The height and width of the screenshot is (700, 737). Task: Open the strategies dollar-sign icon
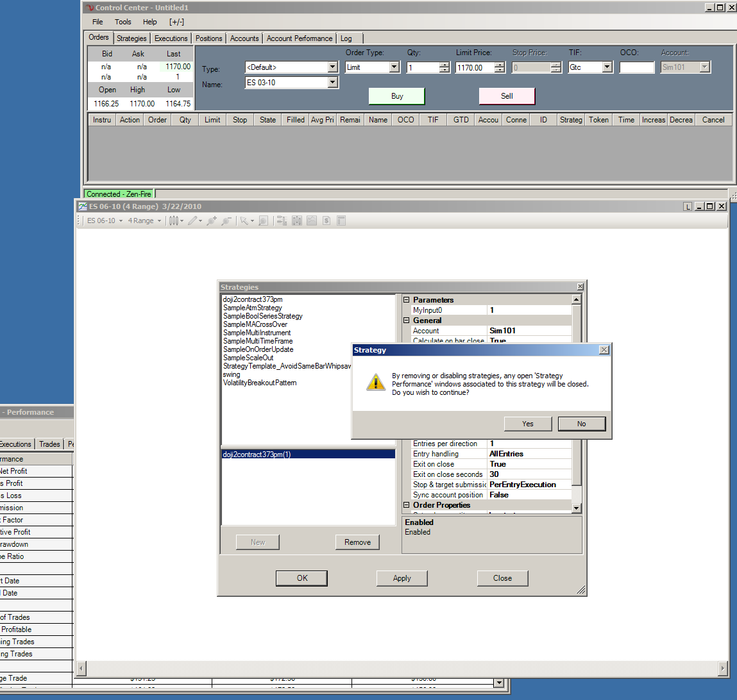326,221
